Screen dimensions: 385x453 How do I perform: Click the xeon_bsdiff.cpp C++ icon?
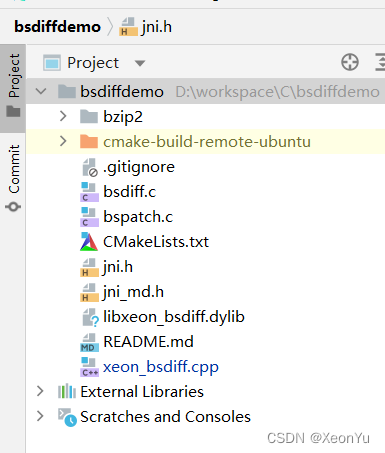tap(89, 367)
